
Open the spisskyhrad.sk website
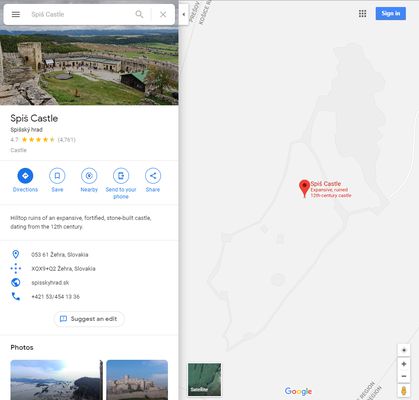tap(50, 283)
